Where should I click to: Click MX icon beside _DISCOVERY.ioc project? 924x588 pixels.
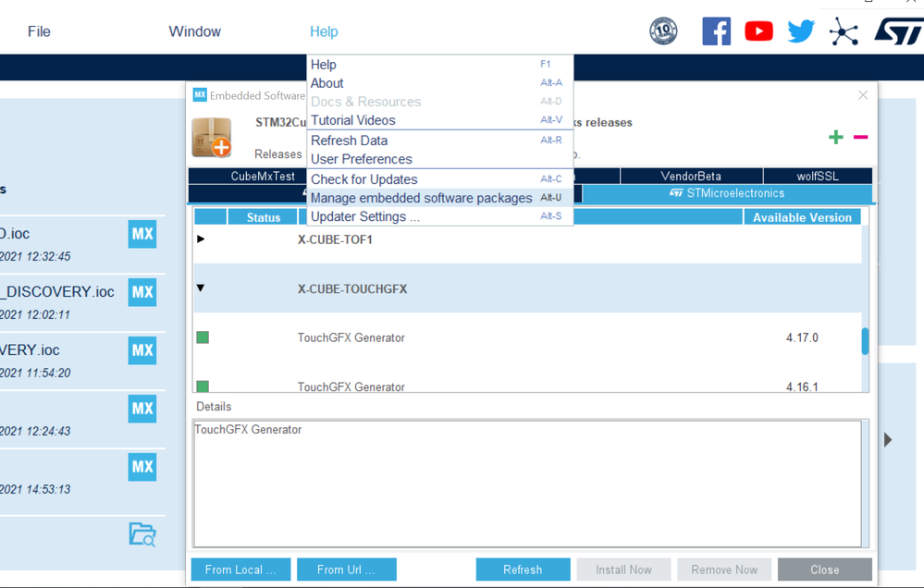coord(142,292)
